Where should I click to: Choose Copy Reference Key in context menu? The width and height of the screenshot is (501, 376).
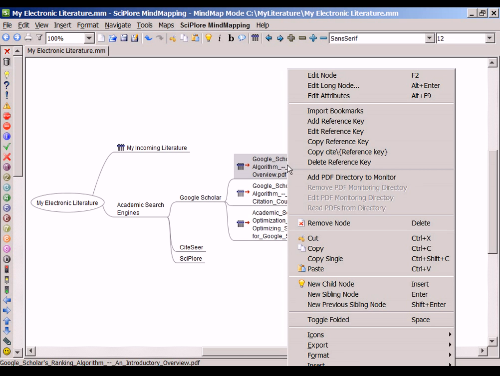pos(371,142)
